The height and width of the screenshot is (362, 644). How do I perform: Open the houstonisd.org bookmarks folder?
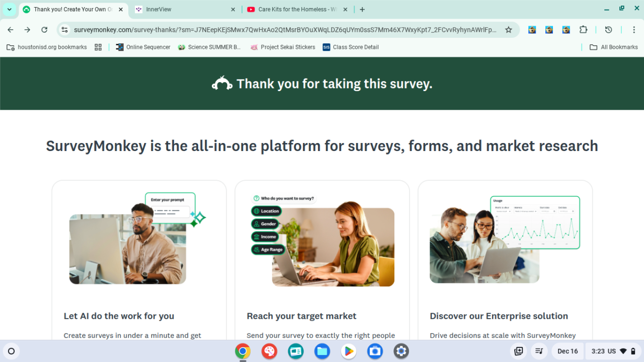pyautogui.click(x=46, y=47)
